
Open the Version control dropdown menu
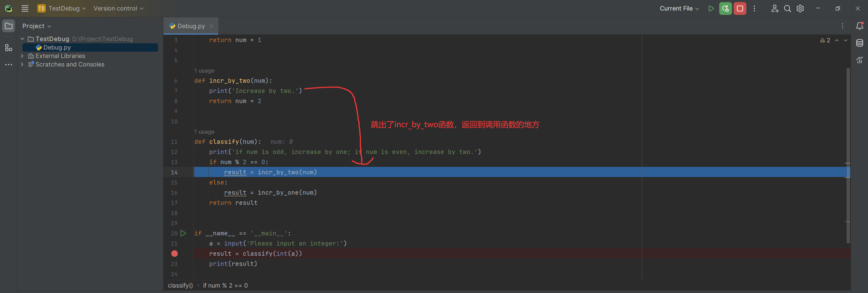coord(118,8)
